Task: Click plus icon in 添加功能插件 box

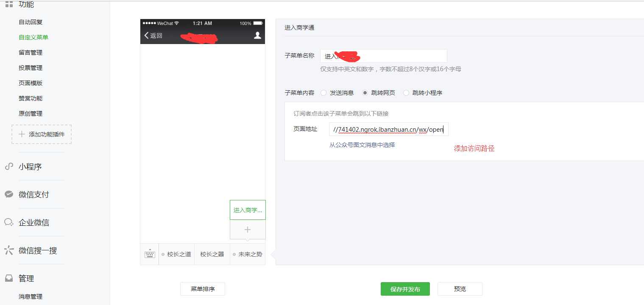Action: 22,134
